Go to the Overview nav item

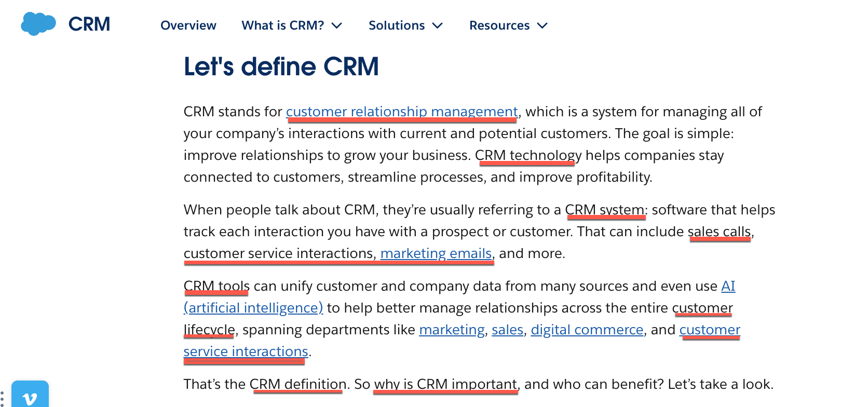[x=188, y=25]
